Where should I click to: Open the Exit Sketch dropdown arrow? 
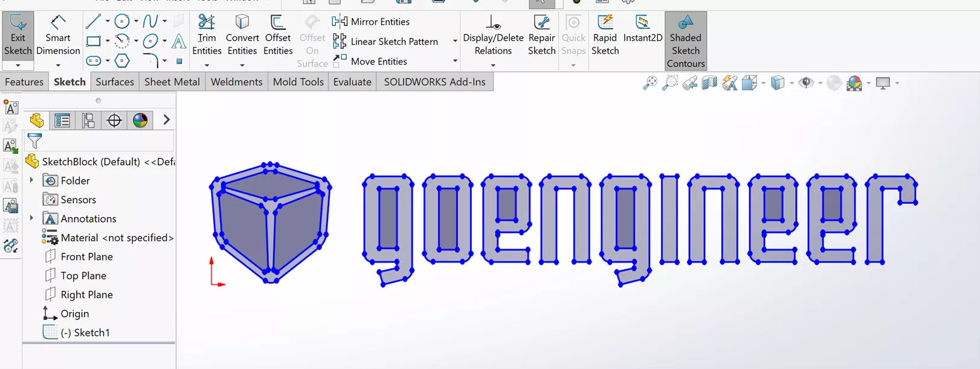pyautogui.click(x=18, y=65)
